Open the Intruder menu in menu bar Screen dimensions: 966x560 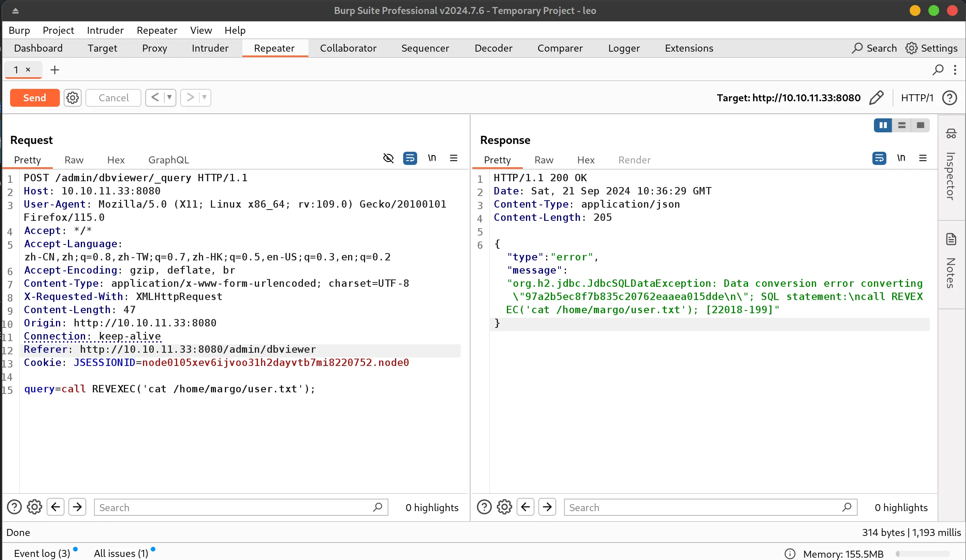click(105, 30)
